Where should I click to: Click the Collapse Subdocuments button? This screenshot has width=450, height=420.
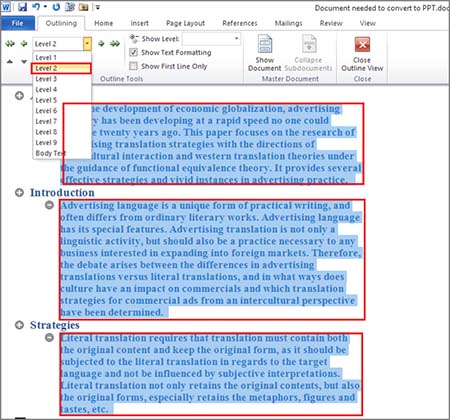(x=309, y=53)
